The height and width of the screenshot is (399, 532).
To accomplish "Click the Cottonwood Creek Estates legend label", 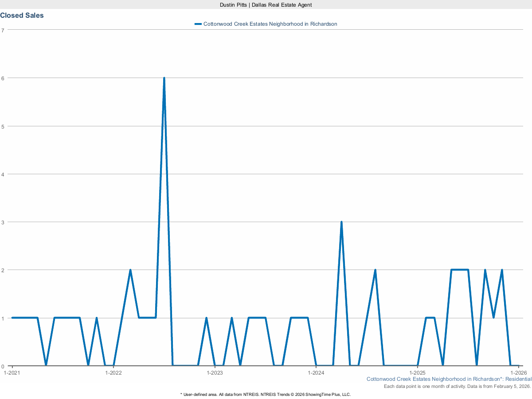I will coord(270,24).
